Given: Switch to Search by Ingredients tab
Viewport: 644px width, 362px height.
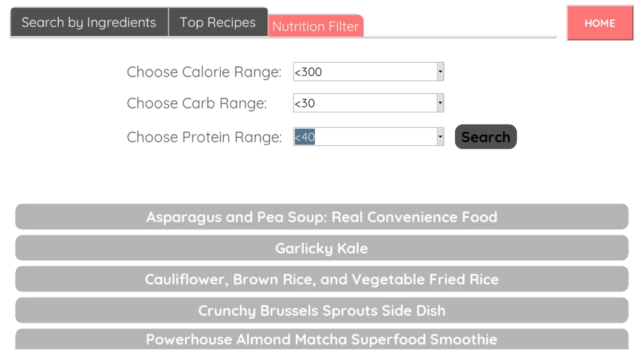Looking at the screenshot, I should click(x=89, y=22).
